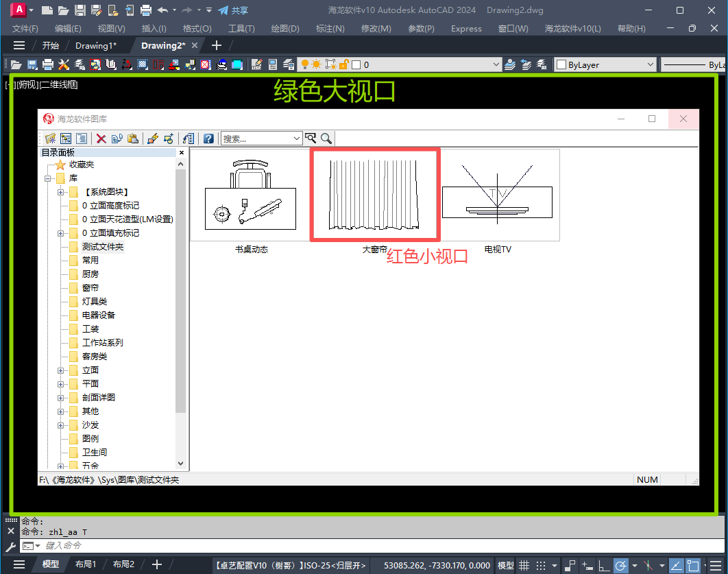This screenshot has height=574, width=728.
Task: Click the plot/print icon in quick access toolbar
Action: (145, 10)
